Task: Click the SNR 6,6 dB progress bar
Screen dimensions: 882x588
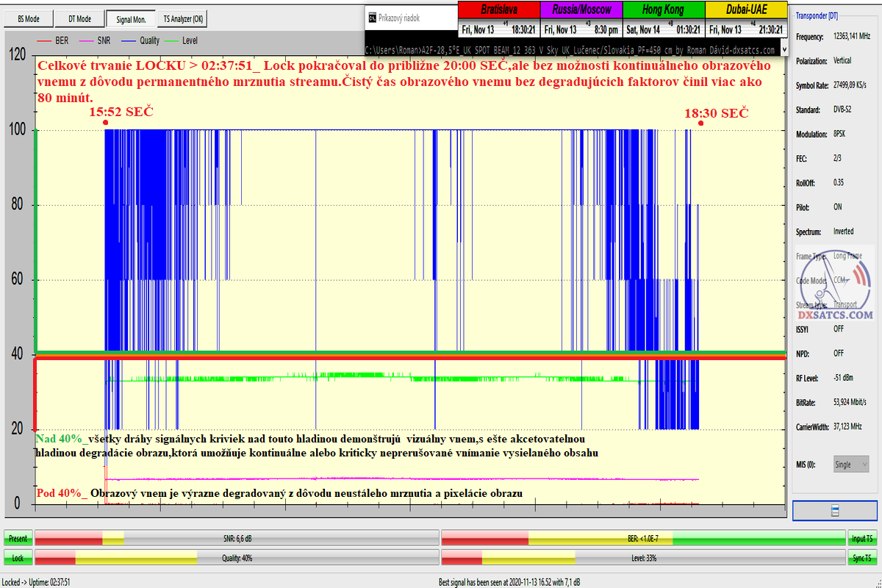Action: [236, 538]
